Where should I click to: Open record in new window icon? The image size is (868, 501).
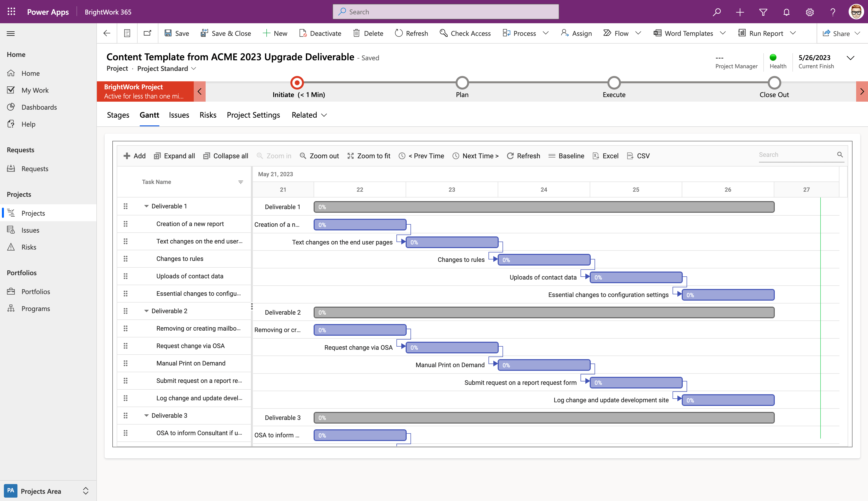147,33
